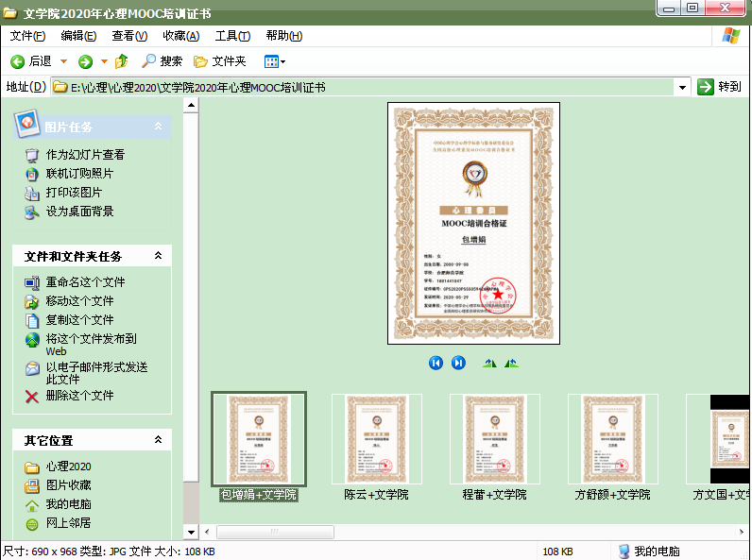Click the green Forward arrow button
Screen dimensions: 752x560
pyautogui.click(x=86, y=61)
